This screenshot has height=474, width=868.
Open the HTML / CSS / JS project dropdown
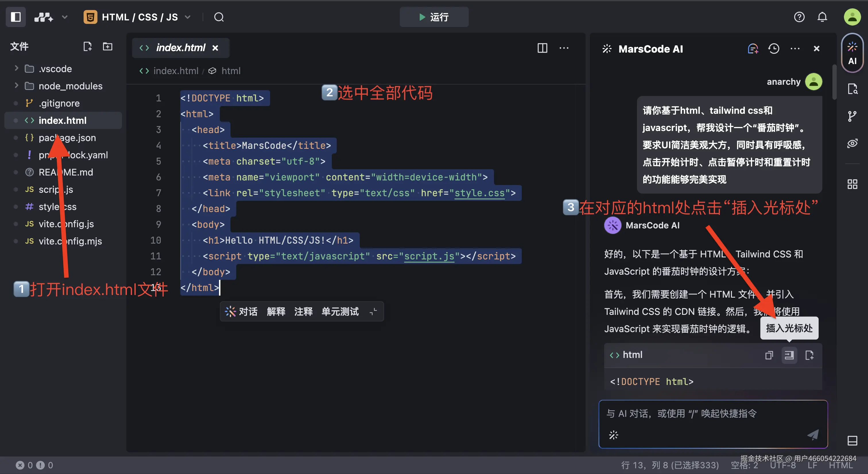pos(139,17)
